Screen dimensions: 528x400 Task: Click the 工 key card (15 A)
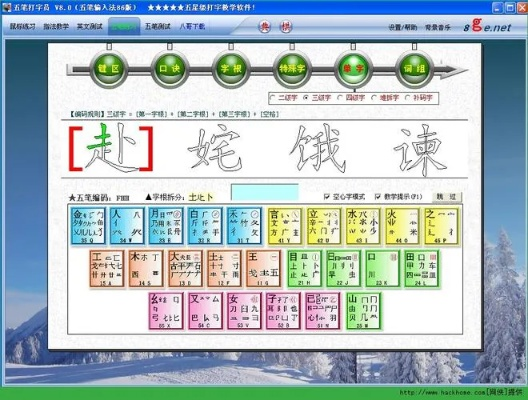pyautogui.click(x=107, y=269)
